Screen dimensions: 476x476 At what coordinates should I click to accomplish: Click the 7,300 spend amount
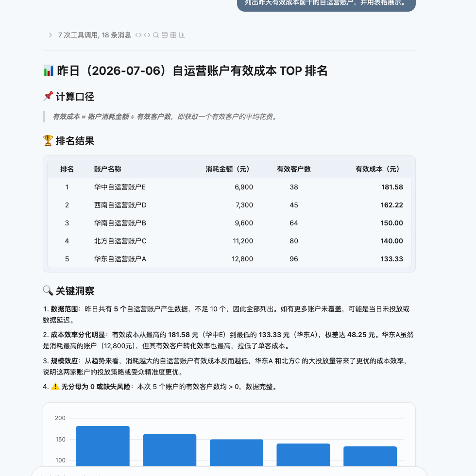point(244,205)
